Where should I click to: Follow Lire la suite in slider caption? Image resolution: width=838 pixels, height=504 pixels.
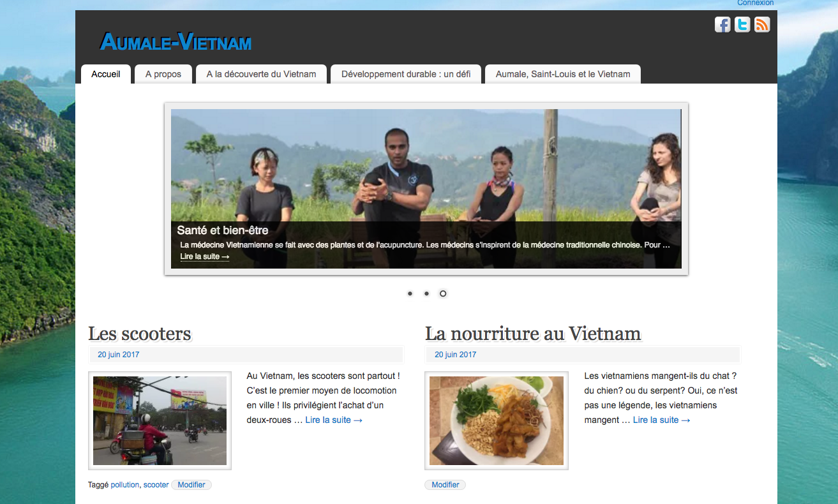click(x=205, y=256)
